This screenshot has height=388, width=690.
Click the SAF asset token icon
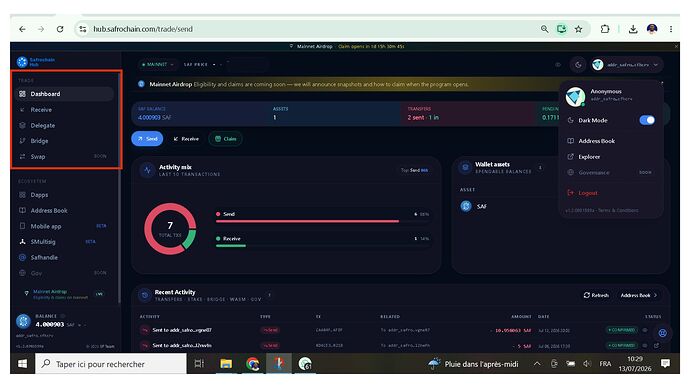(x=466, y=206)
